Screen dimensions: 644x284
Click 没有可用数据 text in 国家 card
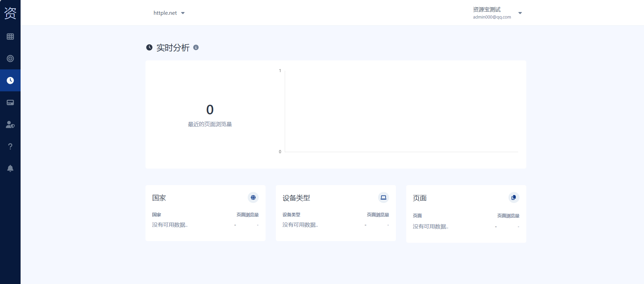pos(170,225)
